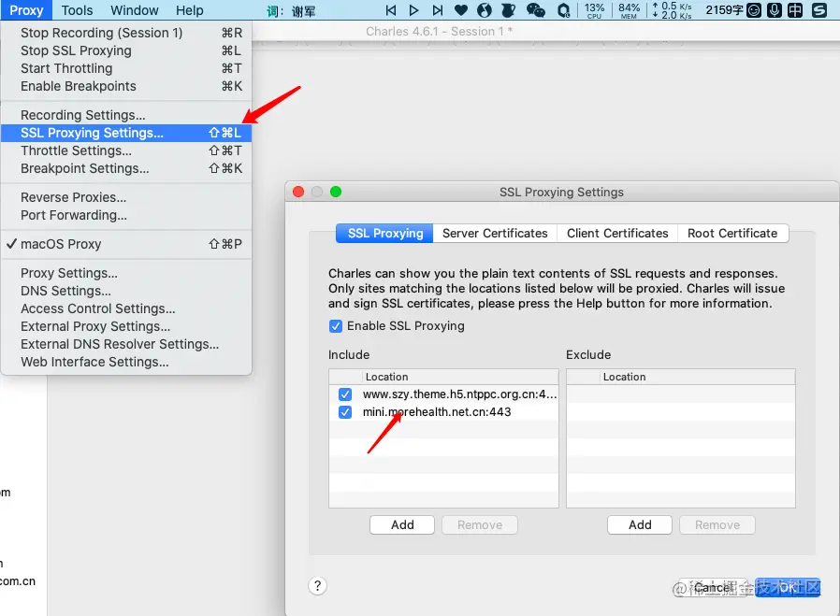
Task: Select the mini.morehealth.net.cn:443 location row
Action: click(443, 412)
